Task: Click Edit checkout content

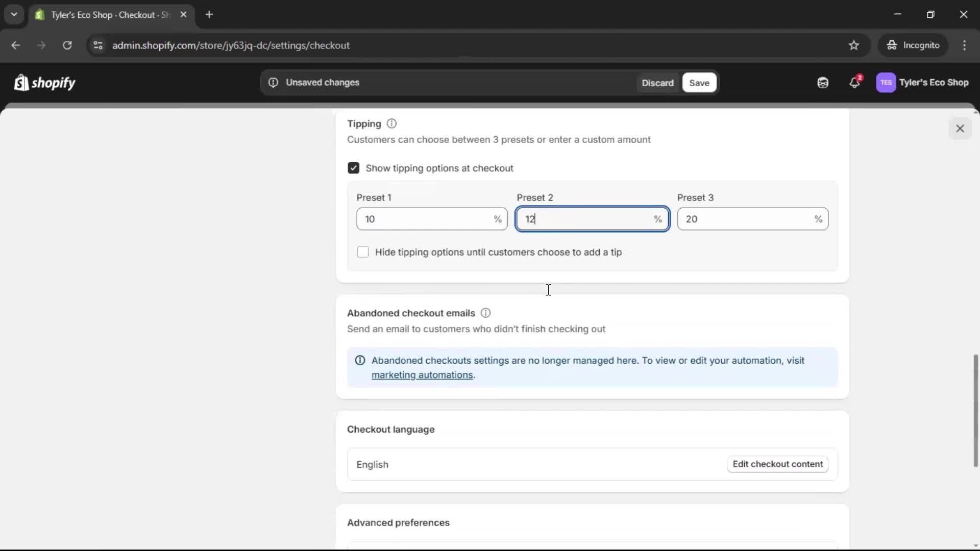Action: click(x=777, y=464)
